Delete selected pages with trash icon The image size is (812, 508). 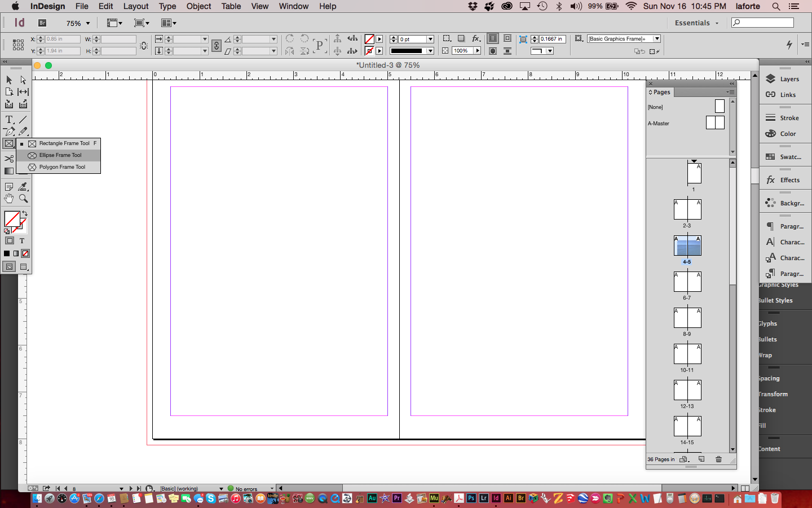[718, 459]
